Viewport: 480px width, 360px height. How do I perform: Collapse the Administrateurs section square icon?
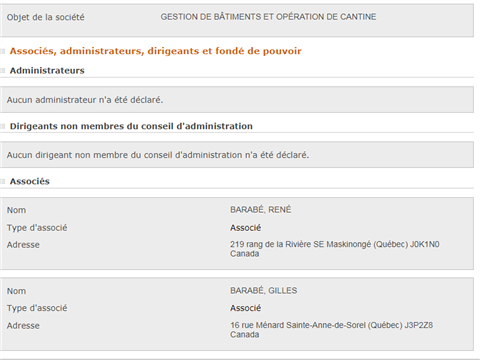3,70
